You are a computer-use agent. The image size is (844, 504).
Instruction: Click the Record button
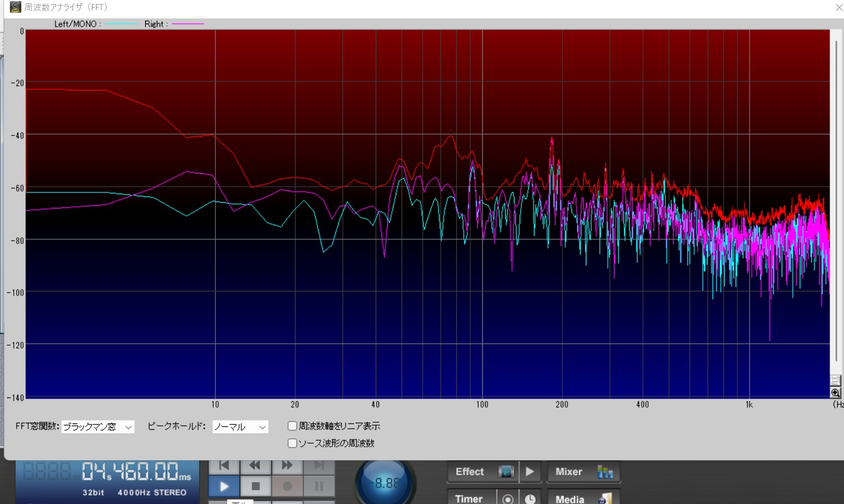[x=287, y=487]
